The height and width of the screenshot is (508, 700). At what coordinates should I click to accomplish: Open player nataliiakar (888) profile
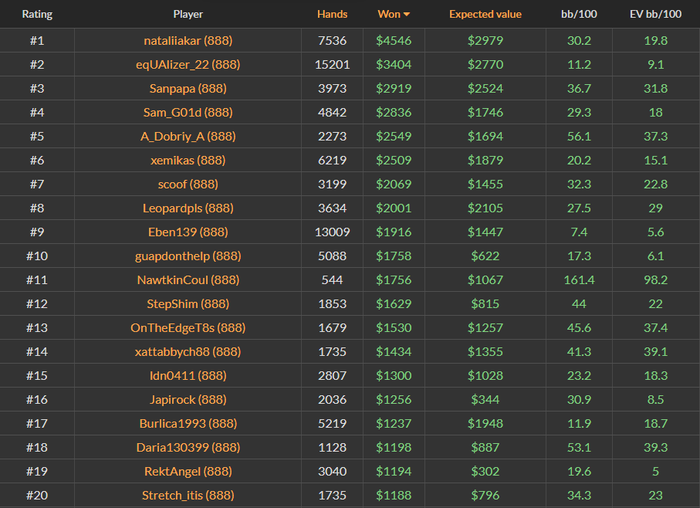pos(188,41)
